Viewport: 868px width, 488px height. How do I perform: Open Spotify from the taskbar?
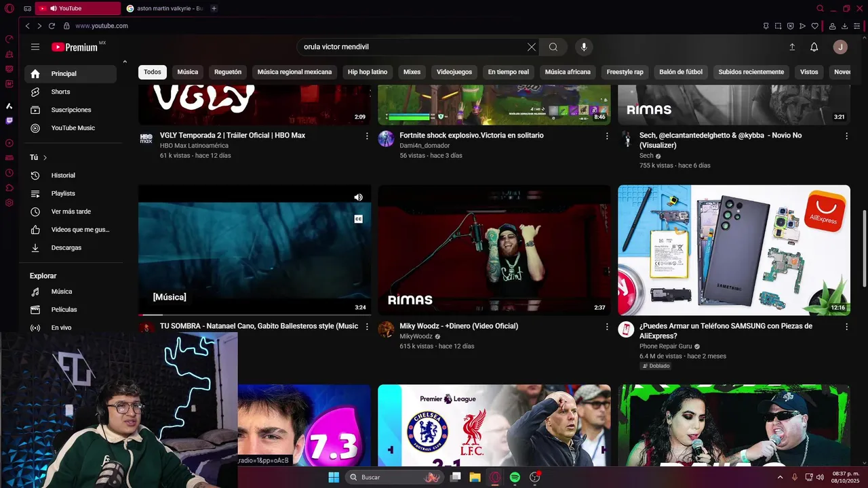515,477
